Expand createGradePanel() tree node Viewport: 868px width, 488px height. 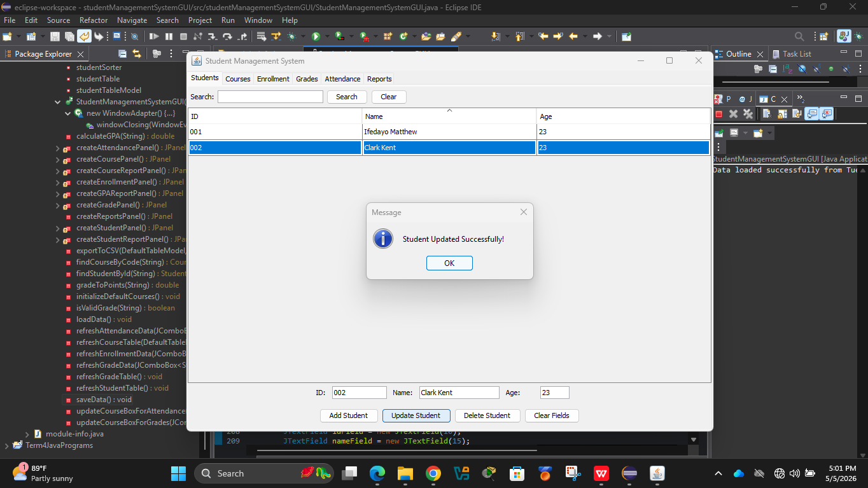pyautogui.click(x=57, y=205)
